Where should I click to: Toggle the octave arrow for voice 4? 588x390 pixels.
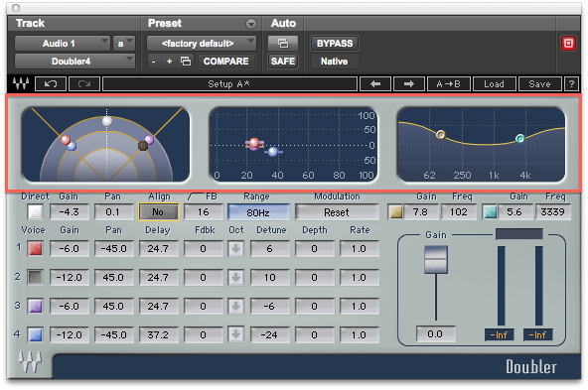coord(235,334)
